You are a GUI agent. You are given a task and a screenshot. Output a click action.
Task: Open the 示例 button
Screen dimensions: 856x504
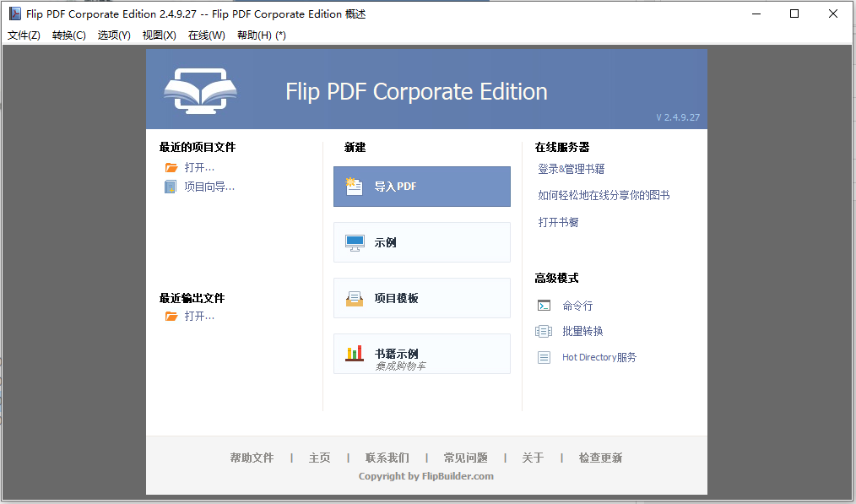[x=422, y=242]
